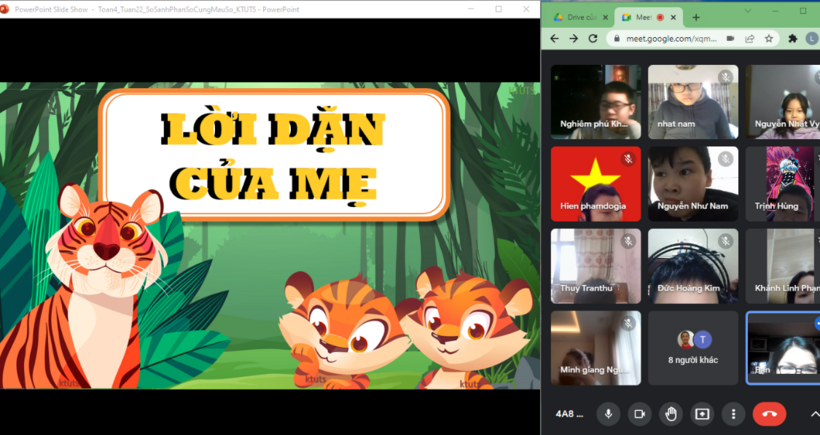Click the Present now screen share icon

point(702,414)
